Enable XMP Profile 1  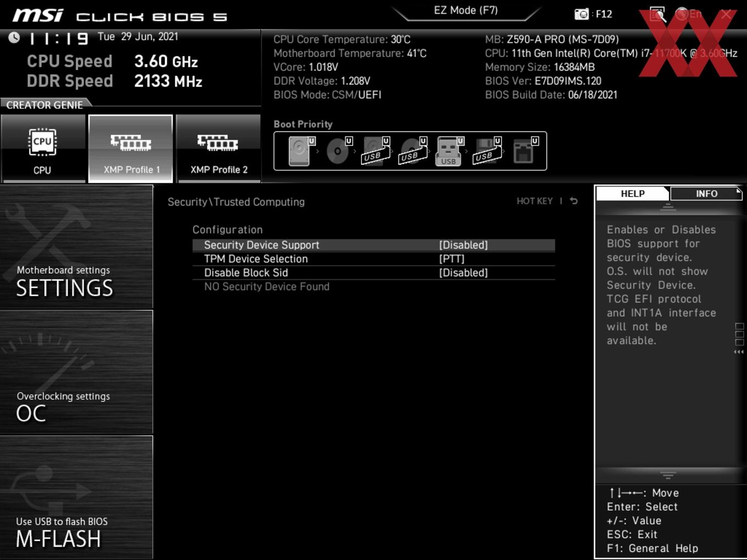coord(131,149)
